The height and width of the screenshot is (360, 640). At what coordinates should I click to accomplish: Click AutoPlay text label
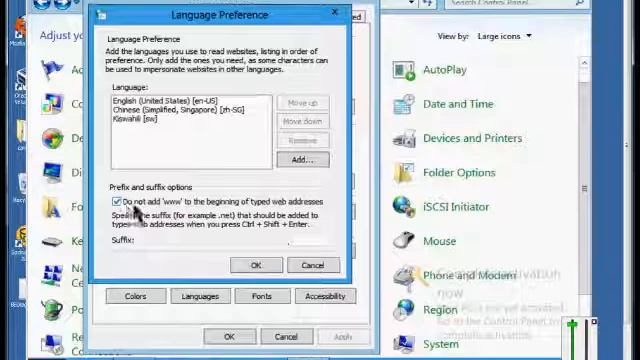point(445,70)
